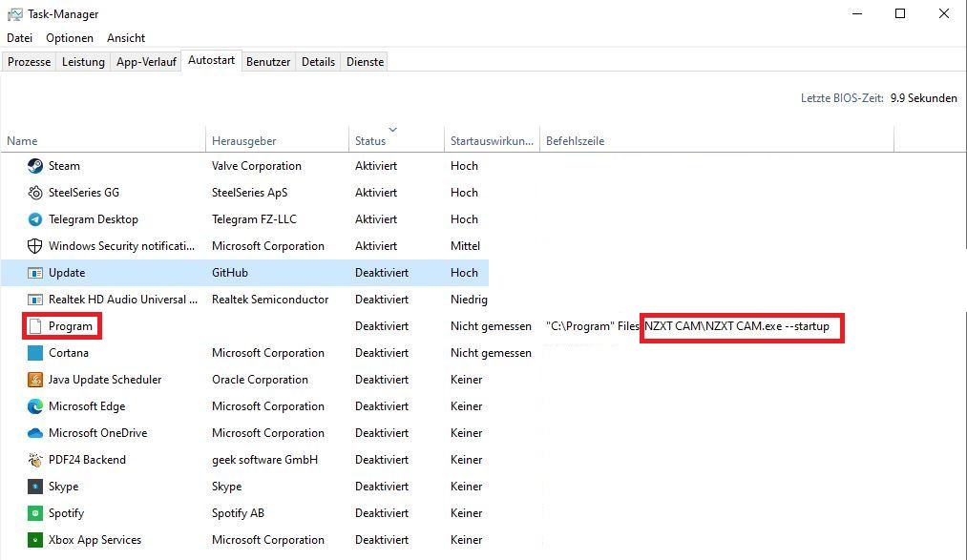967x560 pixels.
Task: Click the PDF24 Backend icon
Action: (x=35, y=460)
